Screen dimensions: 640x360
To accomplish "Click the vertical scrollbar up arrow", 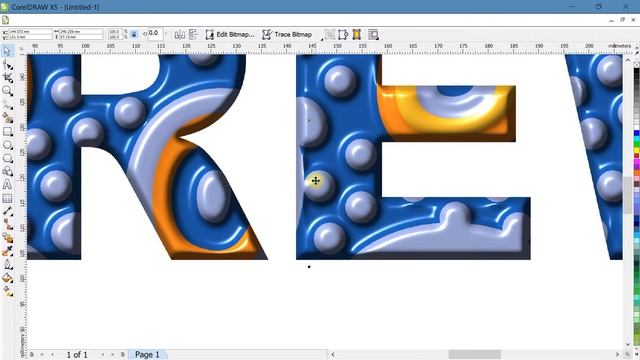I will [628, 60].
